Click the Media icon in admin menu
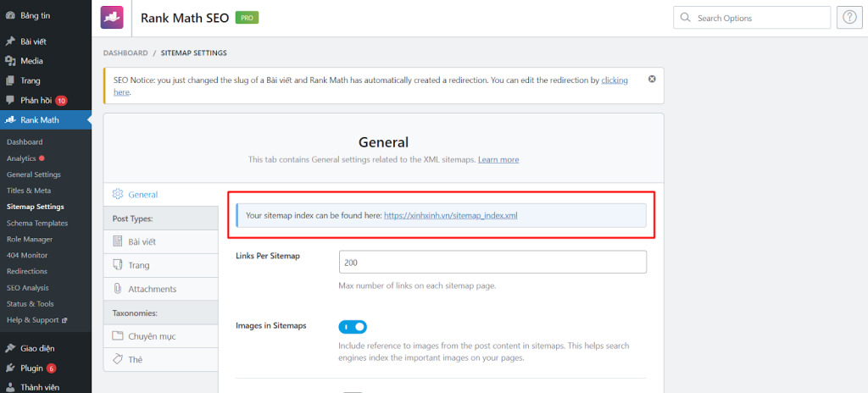This screenshot has width=868, height=393. point(10,61)
